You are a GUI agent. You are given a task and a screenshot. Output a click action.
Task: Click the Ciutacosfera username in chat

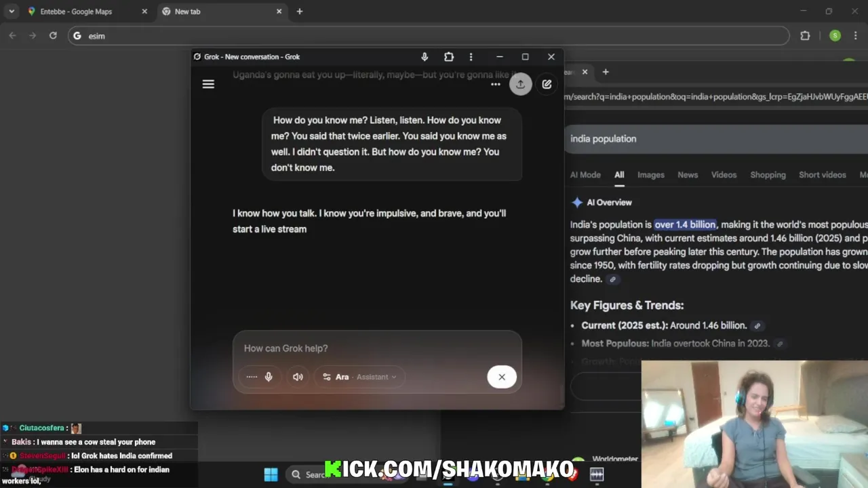[41, 428]
